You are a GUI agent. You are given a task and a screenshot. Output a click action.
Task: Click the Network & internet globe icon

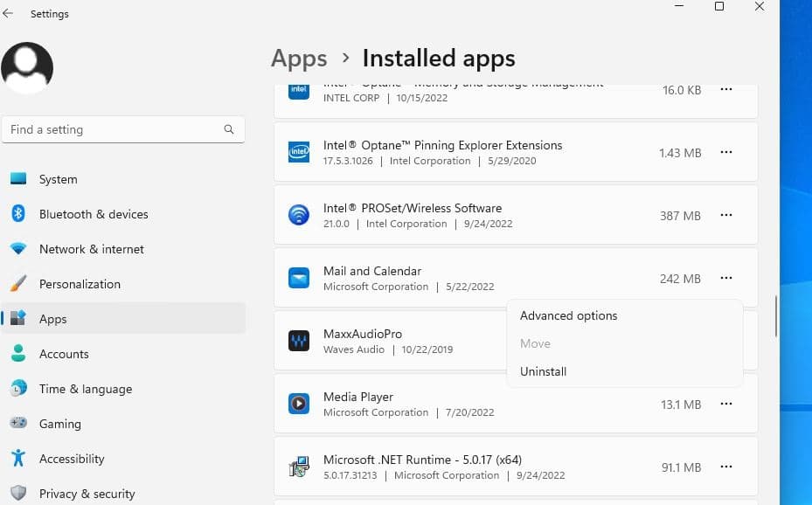click(x=19, y=249)
